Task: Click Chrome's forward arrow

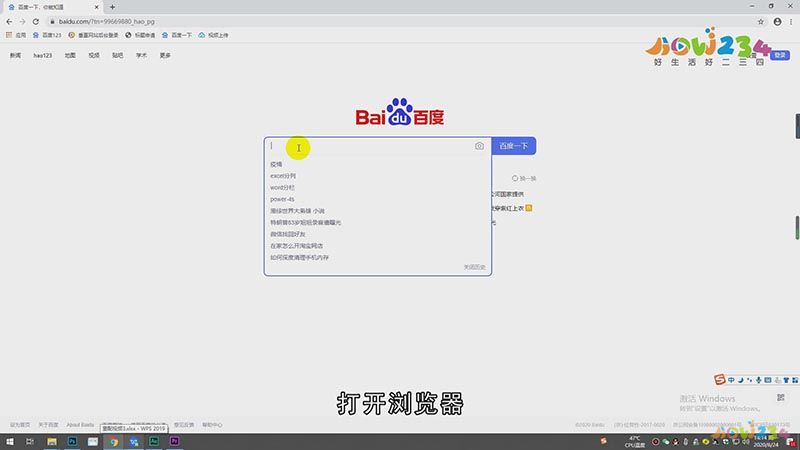Action: tap(22, 21)
